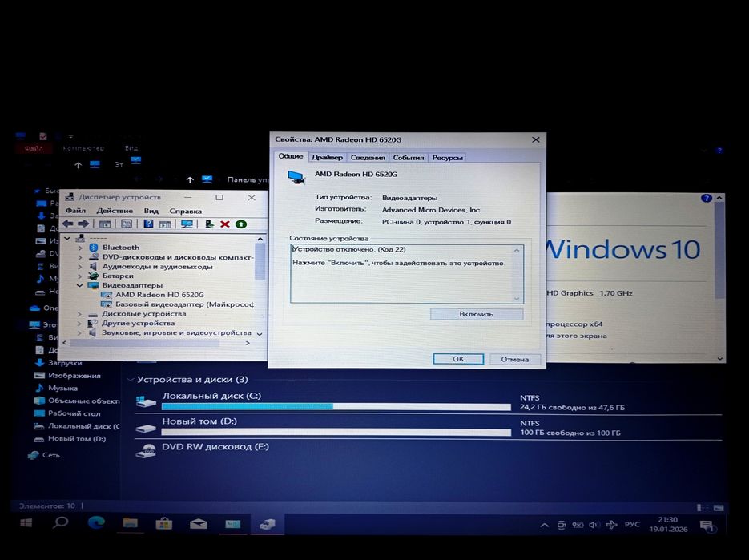749x560 pixels.
Task: Click Device Manager vertical scrollbar down arrow
Action: pos(260,333)
